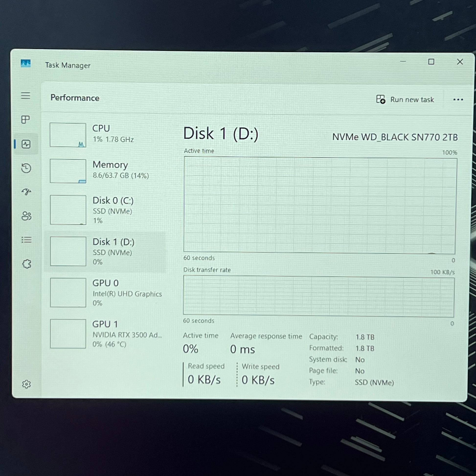
Task: Click the 0 ms average response time value
Action: pyautogui.click(x=242, y=349)
